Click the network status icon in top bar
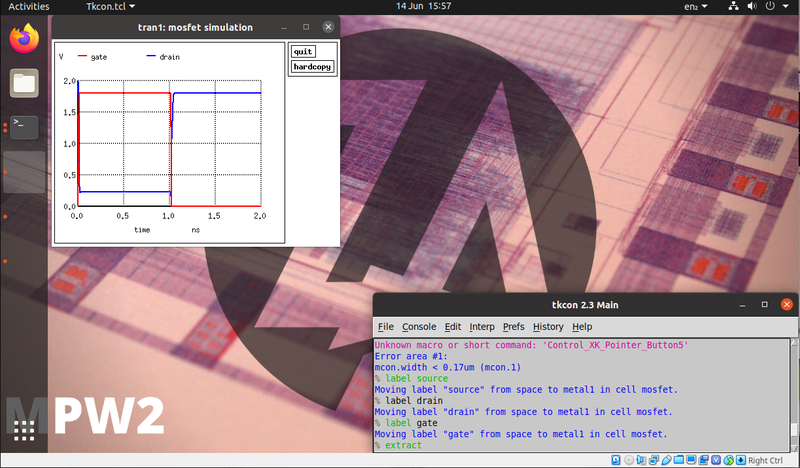 734,6
